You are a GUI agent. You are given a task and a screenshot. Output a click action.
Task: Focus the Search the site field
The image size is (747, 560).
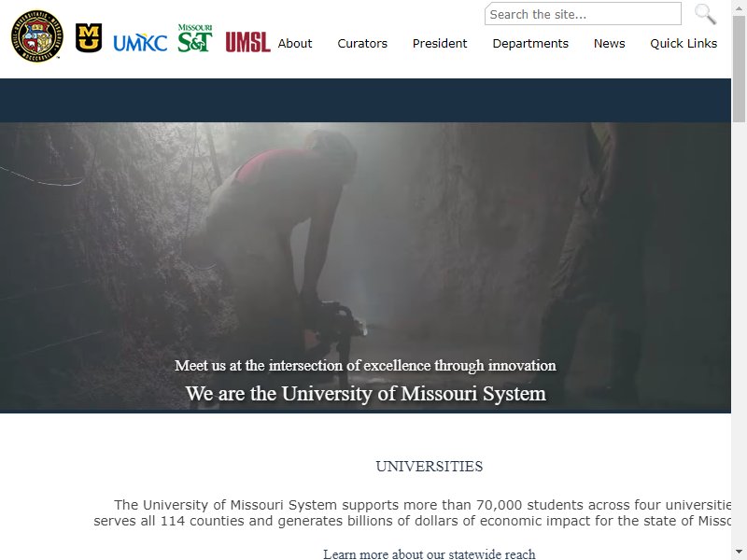point(583,14)
